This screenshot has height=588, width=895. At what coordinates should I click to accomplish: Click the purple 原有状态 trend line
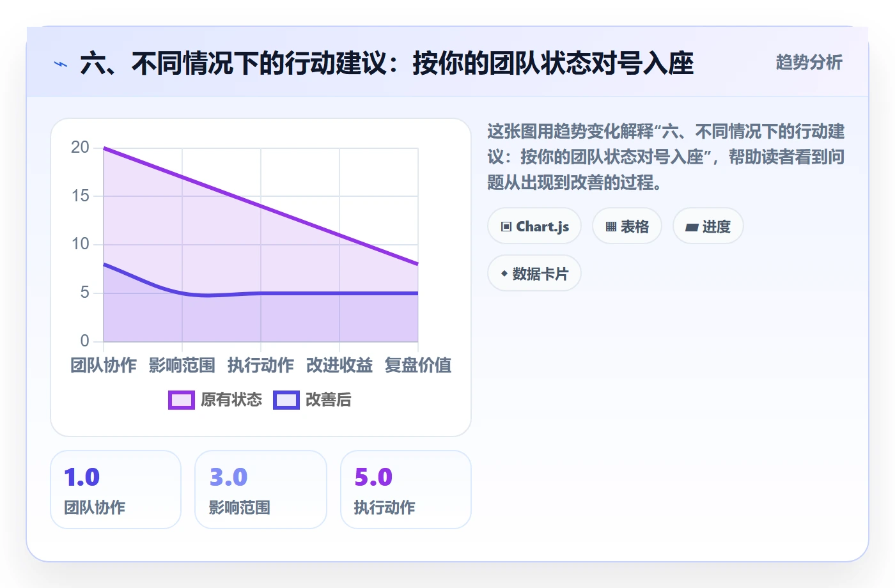click(x=261, y=206)
